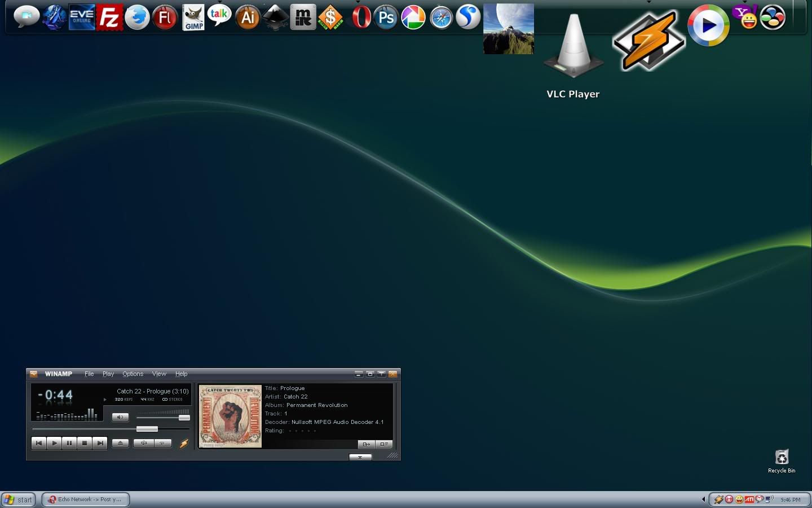This screenshot has width=812, height=508.
Task: Open mIRC from the dock
Action: (303, 17)
